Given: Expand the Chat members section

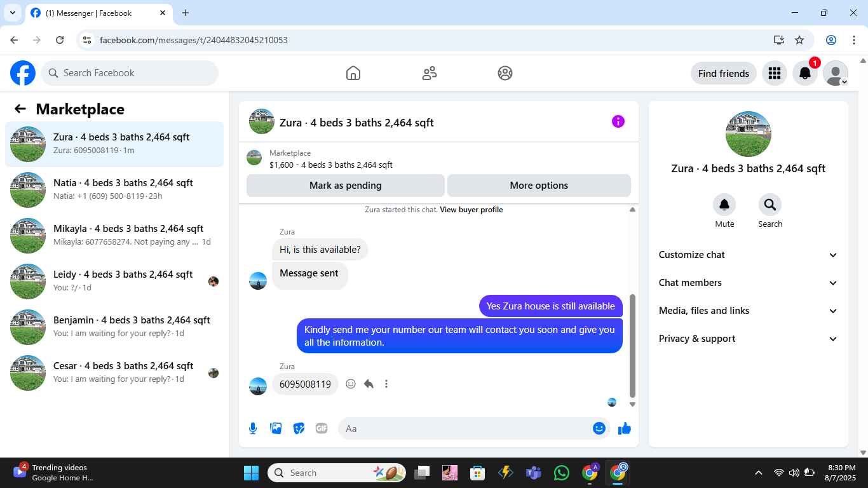Looking at the screenshot, I should point(749,283).
